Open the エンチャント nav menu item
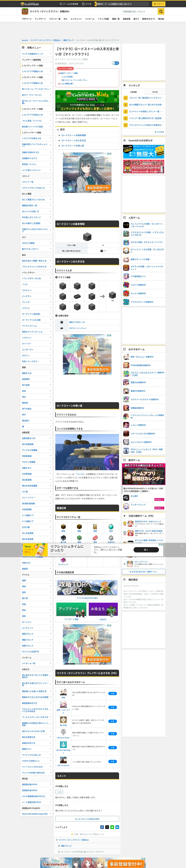The width and height of the screenshot is (186, 868). [x=76, y=19]
